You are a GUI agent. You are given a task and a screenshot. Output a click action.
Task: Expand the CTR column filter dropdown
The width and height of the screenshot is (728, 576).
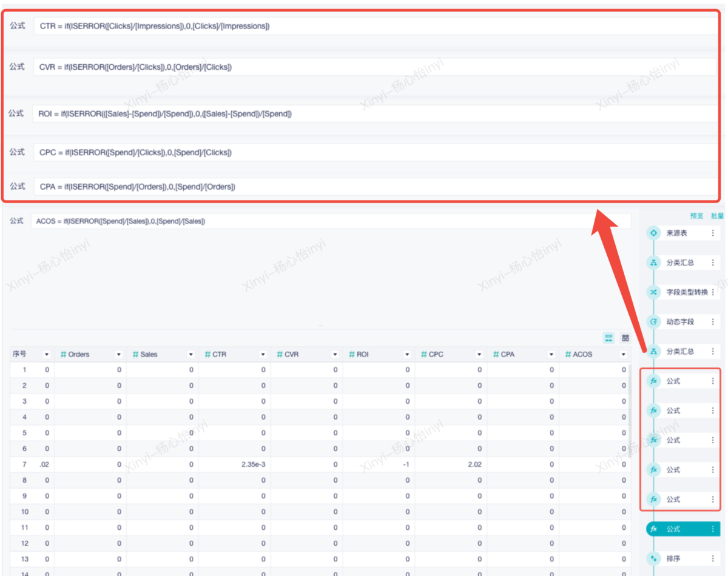263,354
